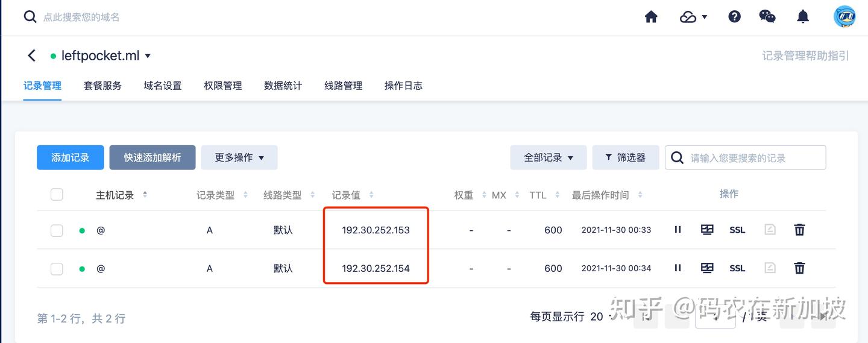Switch to the 域名设置 tab

[163, 86]
